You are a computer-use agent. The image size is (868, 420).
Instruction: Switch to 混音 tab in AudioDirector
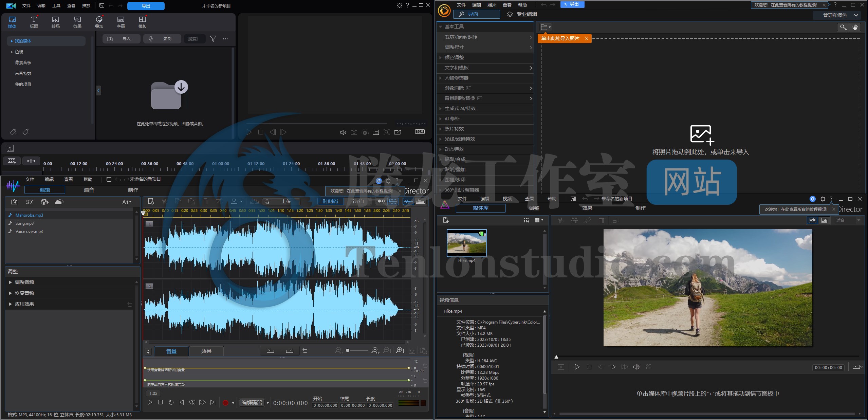89,190
